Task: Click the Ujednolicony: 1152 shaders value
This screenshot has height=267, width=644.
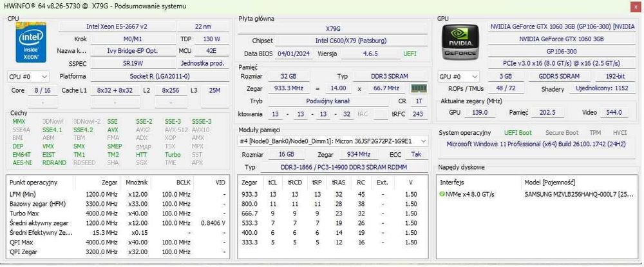Action: coord(602,88)
